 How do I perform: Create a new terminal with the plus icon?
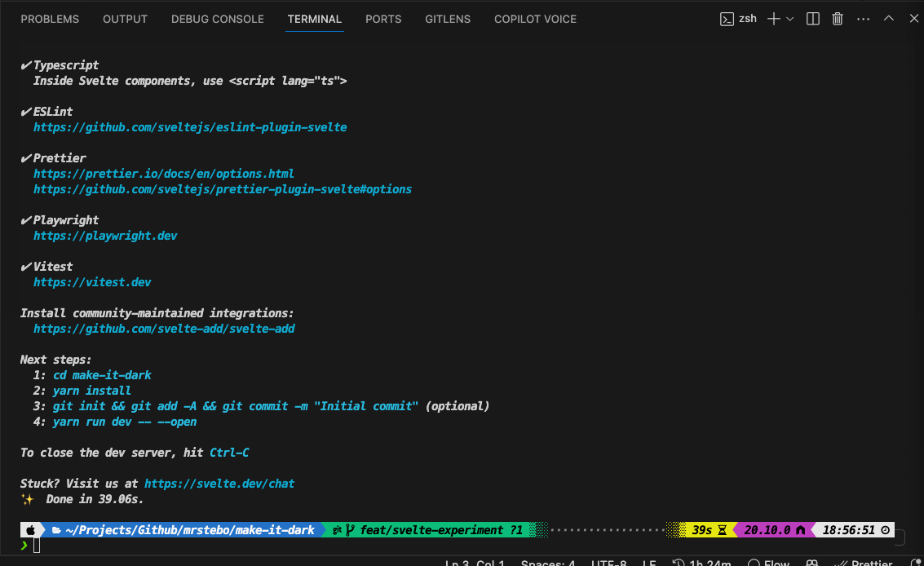coord(774,19)
